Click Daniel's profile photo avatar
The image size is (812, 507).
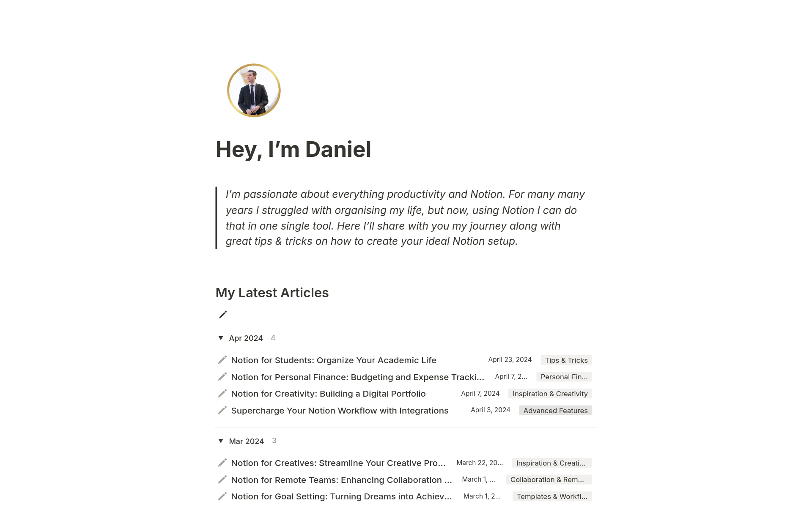tap(253, 90)
